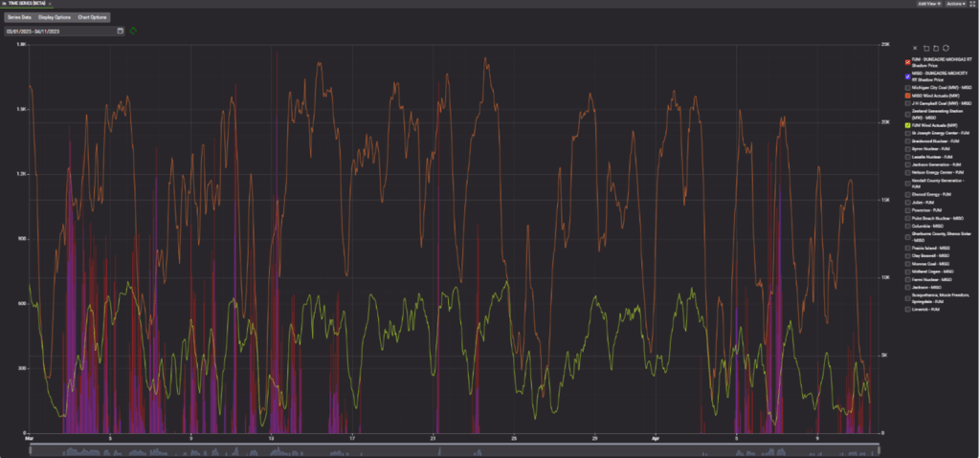980x458 pixels.
Task: Click the timeline range slider below chart
Action: [450, 448]
